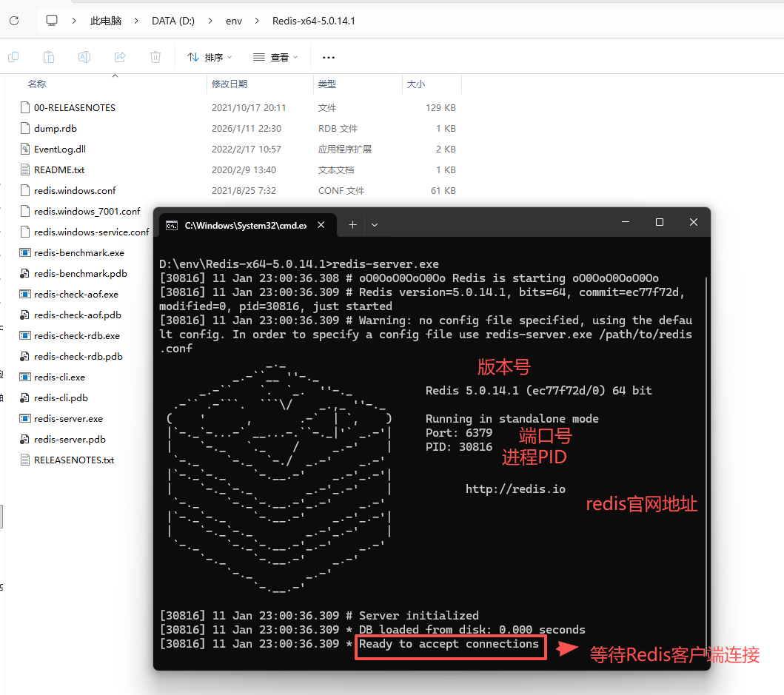The image size is (784, 695).
Task: Select the redis-check-aof.exe icon
Action: tap(25, 295)
